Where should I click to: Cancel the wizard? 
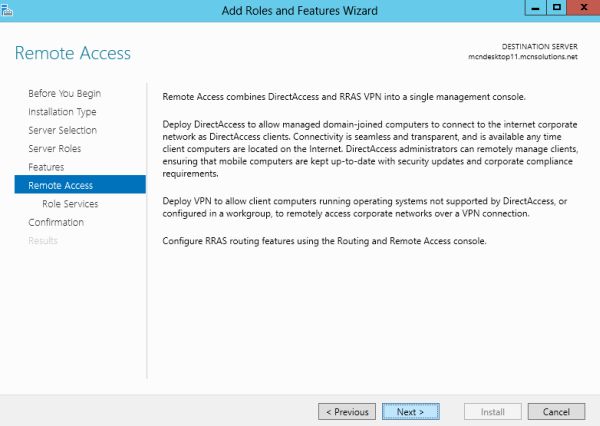556,411
